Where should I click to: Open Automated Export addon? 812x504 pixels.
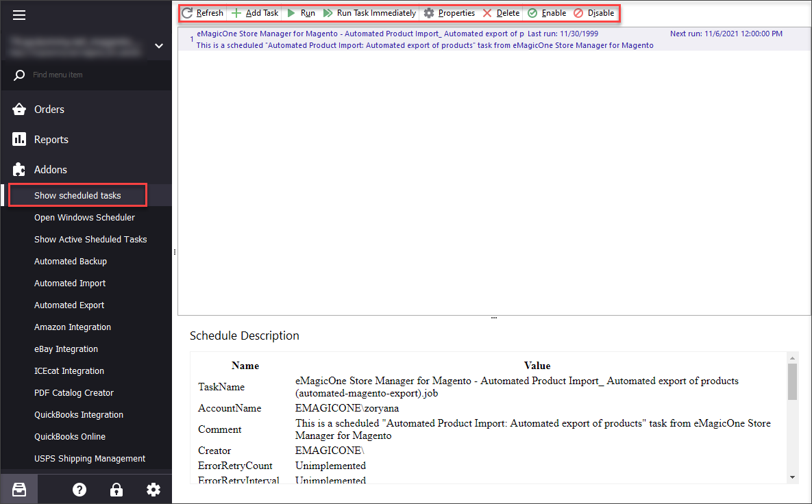pyautogui.click(x=69, y=305)
